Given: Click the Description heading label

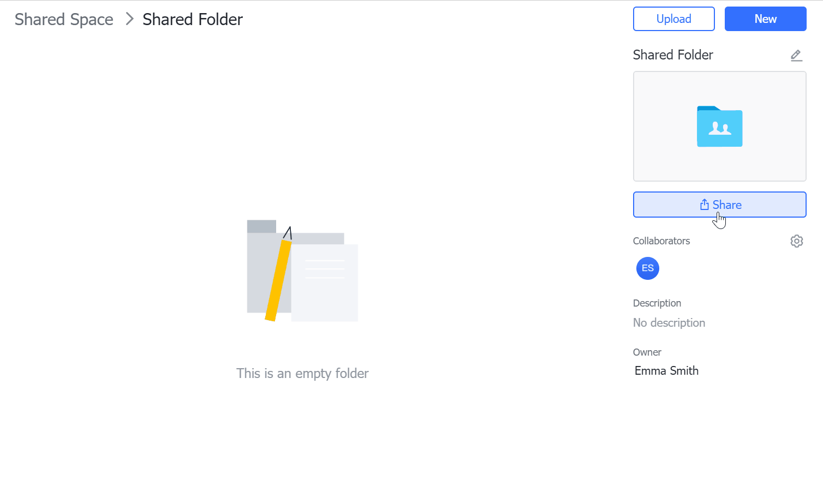Looking at the screenshot, I should pyautogui.click(x=657, y=303).
